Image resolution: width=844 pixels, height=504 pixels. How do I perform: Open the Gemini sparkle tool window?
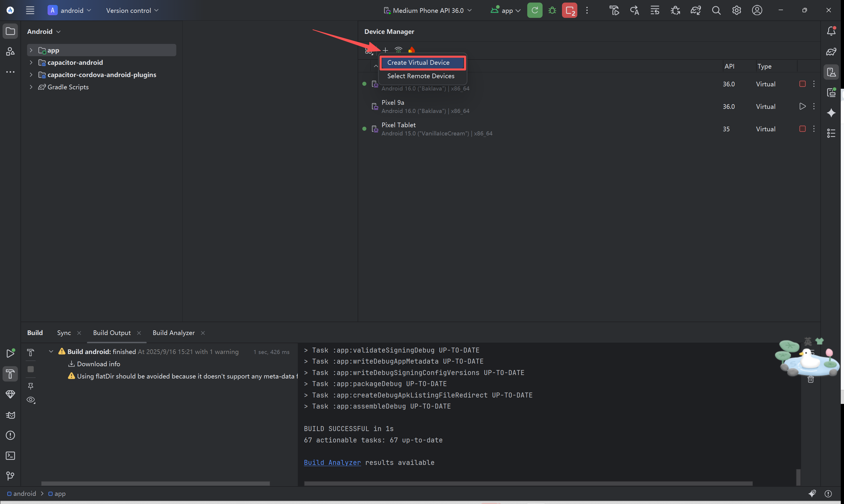pyautogui.click(x=831, y=113)
